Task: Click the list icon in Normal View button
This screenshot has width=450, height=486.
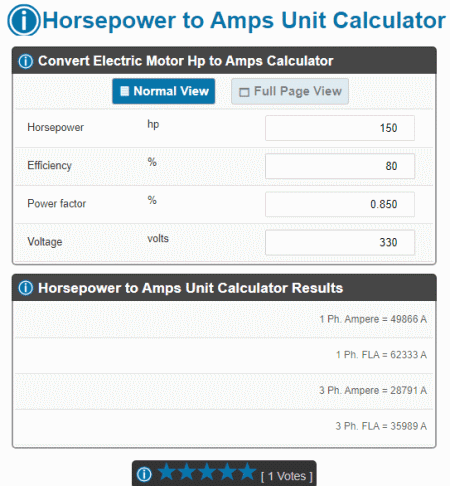Action: 124,91
